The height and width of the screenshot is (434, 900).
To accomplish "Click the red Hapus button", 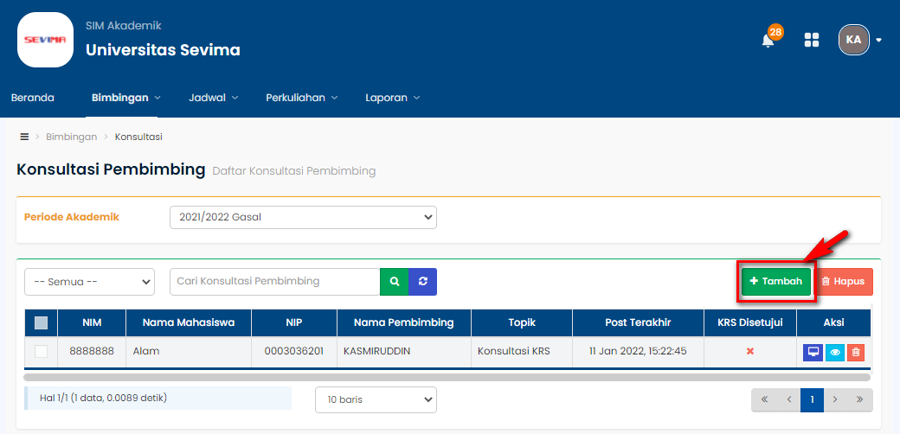I will (x=845, y=282).
